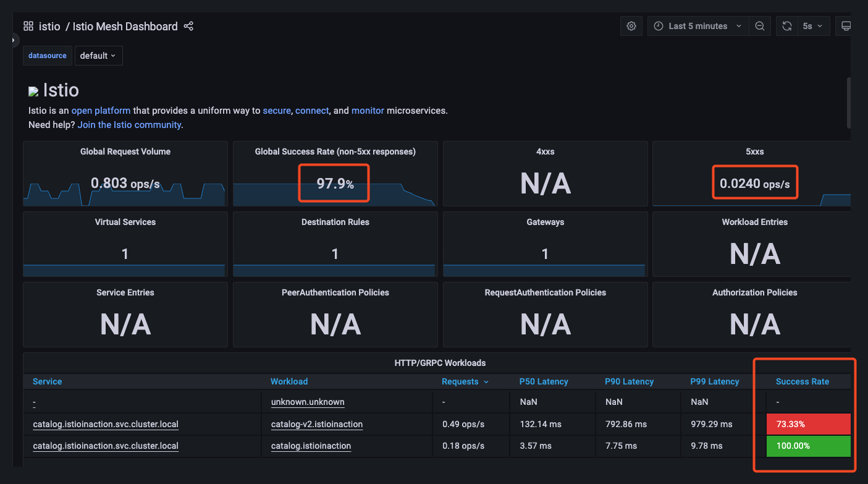This screenshot has width=868, height=484.
Task: Open Workload Entries panel title
Action: click(755, 222)
